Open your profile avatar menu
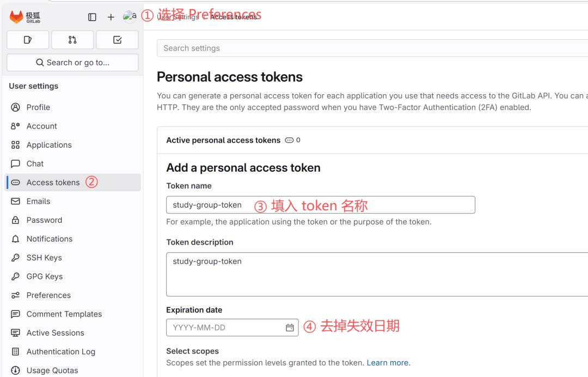This screenshot has width=588, height=377. click(130, 16)
